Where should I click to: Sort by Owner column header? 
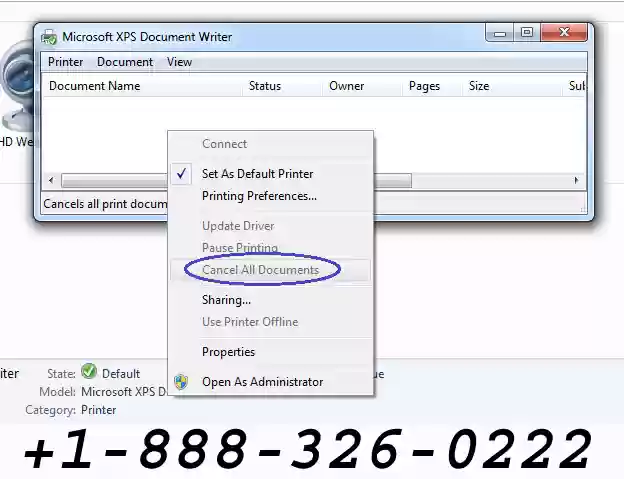pyautogui.click(x=362, y=86)
